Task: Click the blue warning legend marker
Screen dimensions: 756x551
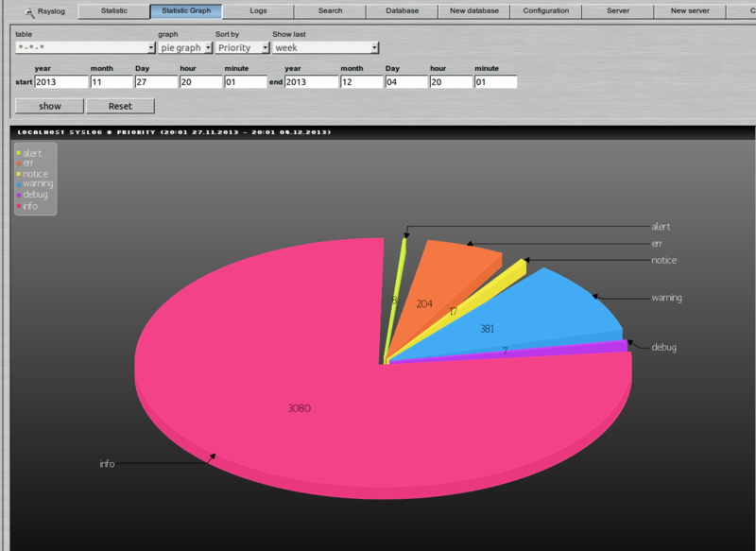Action: coord(18,183)
